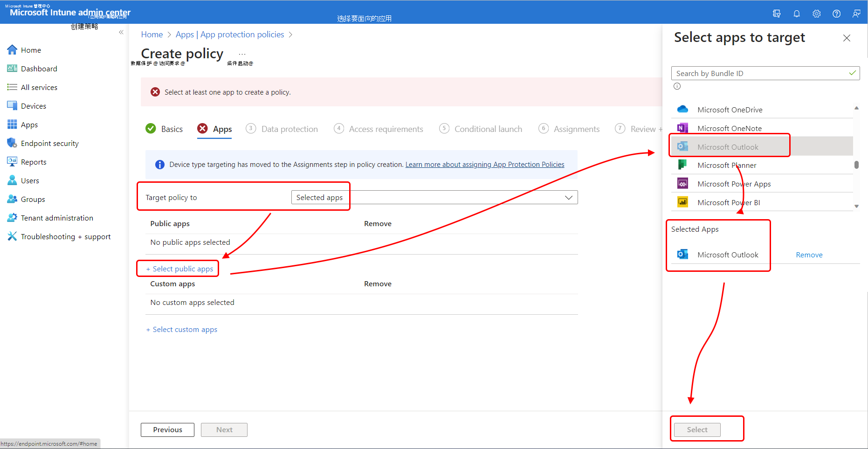
Task: Click the Previous button
Action: [167, 429]
